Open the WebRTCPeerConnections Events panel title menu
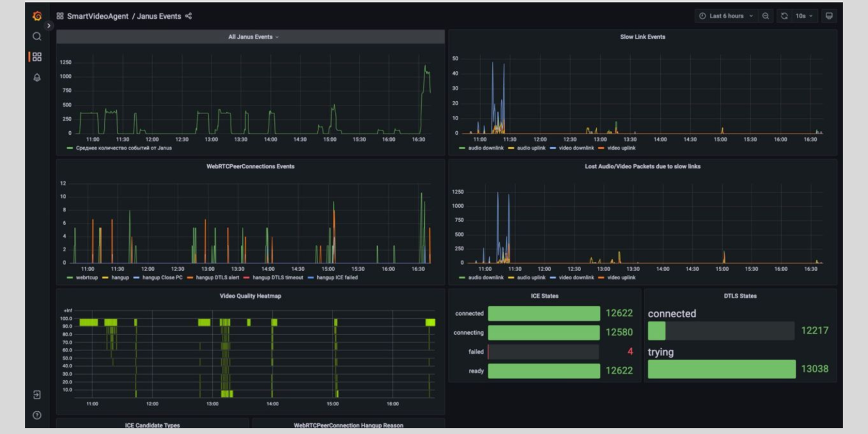Image resolution: width=868 pixels, height=434 pixels. coord(251,166)
